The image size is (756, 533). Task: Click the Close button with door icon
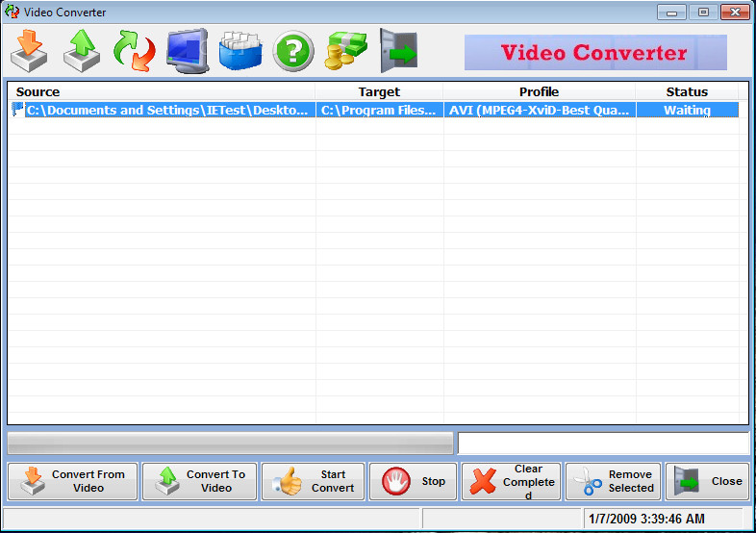pyautogui.click(x=707, y=481)
